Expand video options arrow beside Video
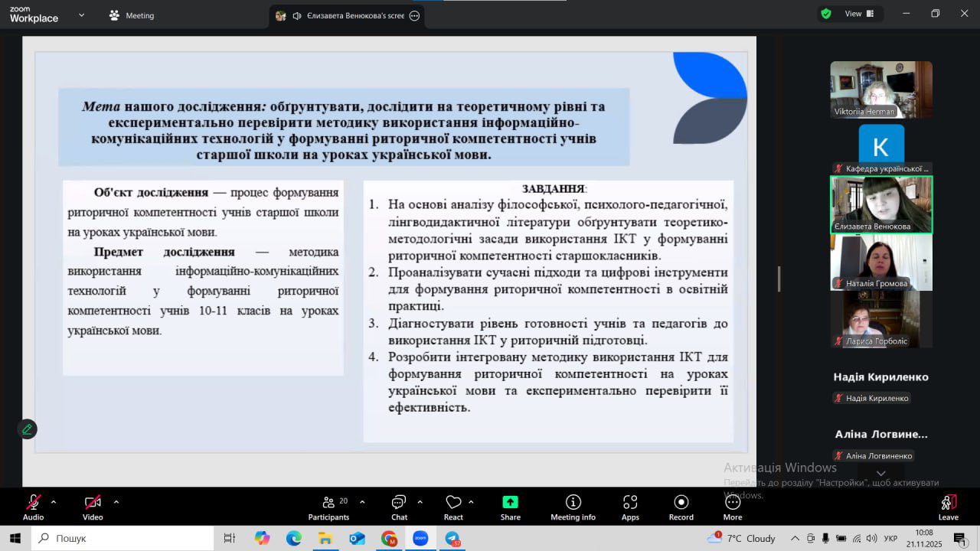Screen dimensions: 980x551 coord(116,502)
